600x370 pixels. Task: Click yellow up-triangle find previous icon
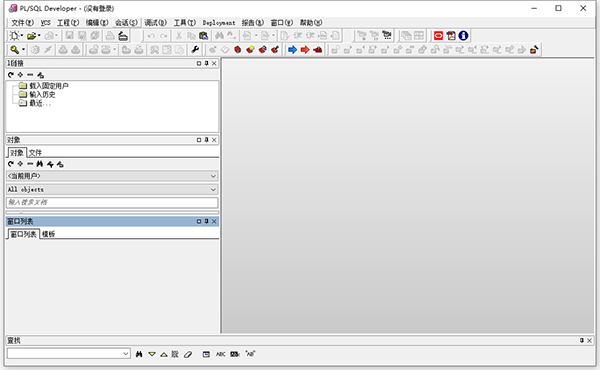164,355
